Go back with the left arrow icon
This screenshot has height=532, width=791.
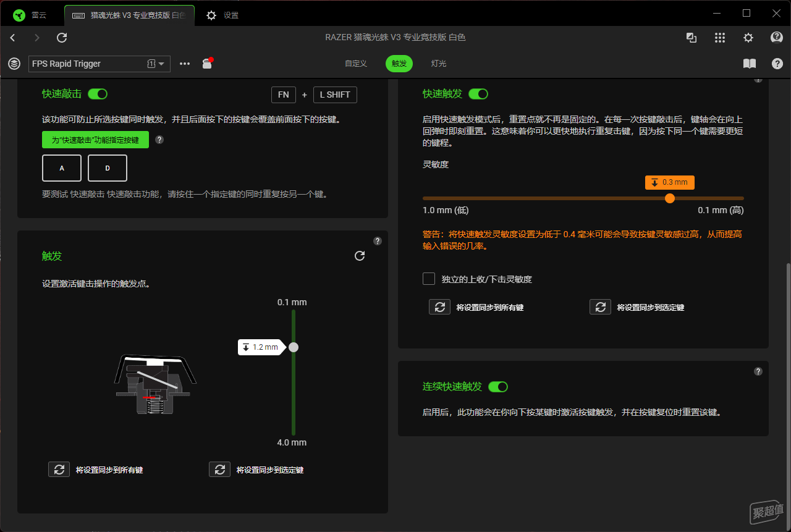point(12,38)
